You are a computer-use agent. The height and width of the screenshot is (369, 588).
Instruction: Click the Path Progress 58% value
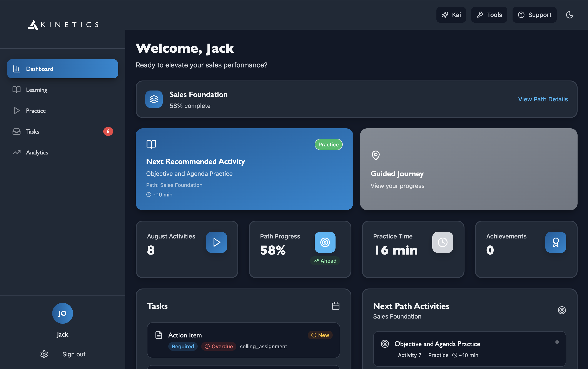pos(273,250)
